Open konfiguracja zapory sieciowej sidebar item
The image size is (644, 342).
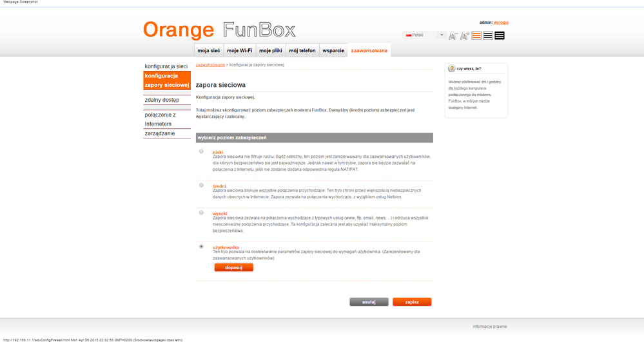tap(167, 81)
